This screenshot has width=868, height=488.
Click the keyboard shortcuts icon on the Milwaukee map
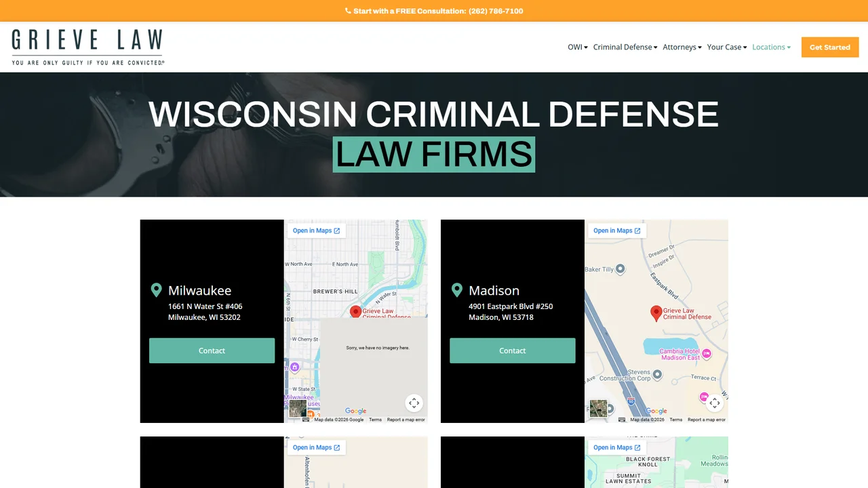point(307,420)
